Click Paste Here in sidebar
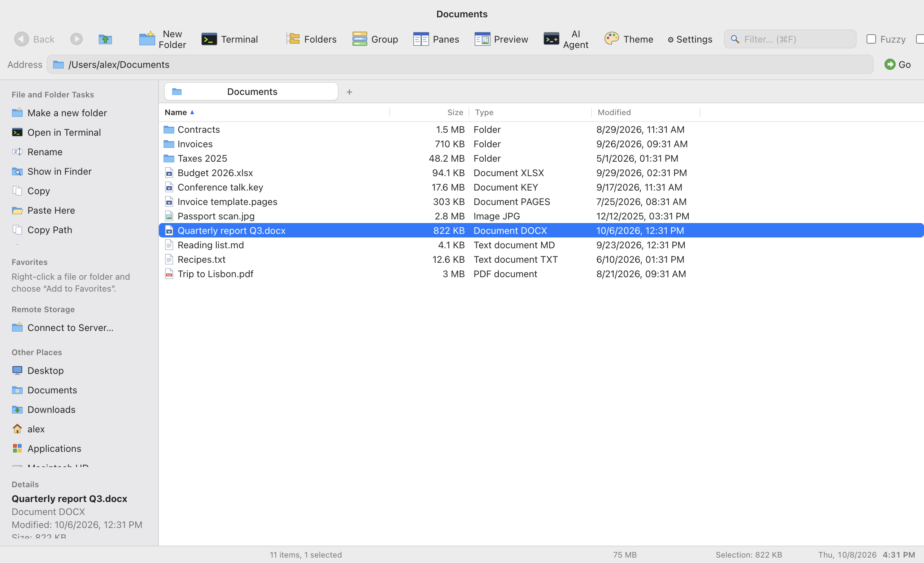This screenshot has width=924, height=563. (x=44, y=210)
